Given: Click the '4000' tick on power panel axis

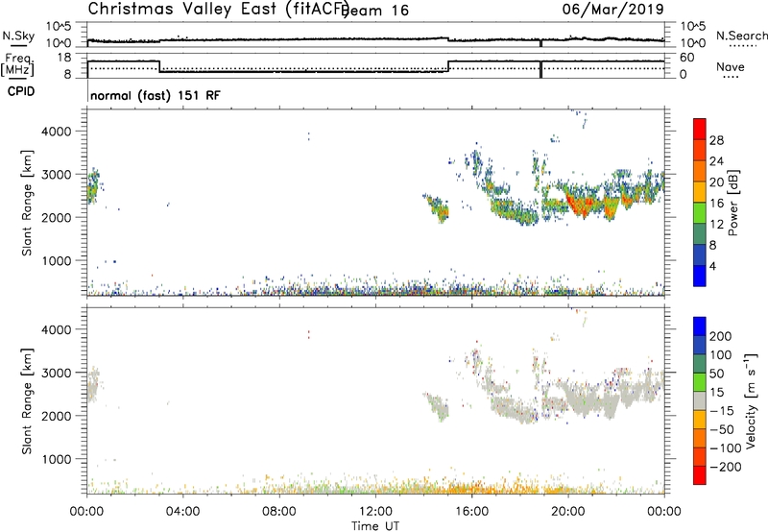Looking at the screenshot, I should coord(57,132).
